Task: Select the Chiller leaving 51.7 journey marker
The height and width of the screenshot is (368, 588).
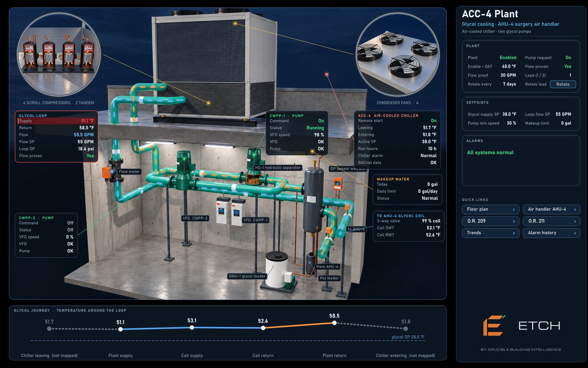Action: coord(49,329)
